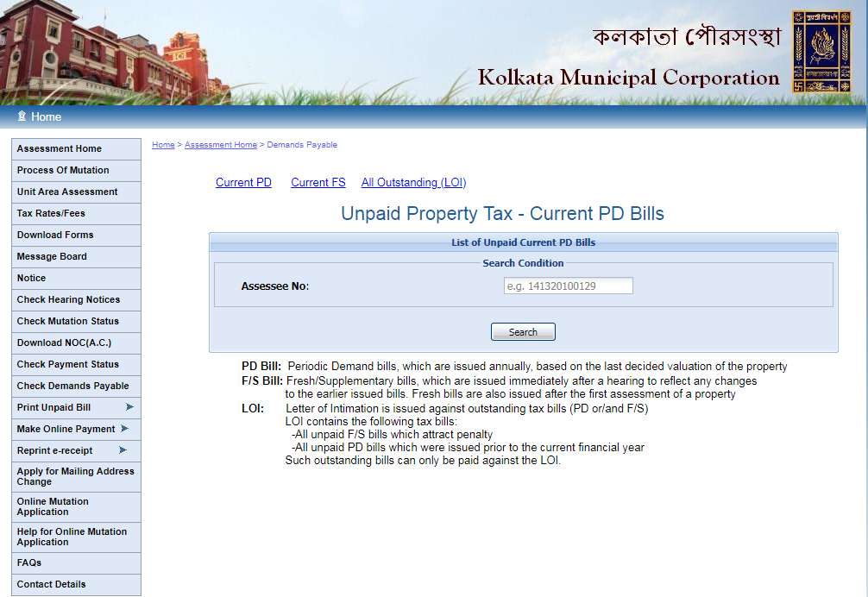The width and height of the screenshot is (868, 597).
Task: Follow the Home breadcrumb link
Action: point(163,145)
